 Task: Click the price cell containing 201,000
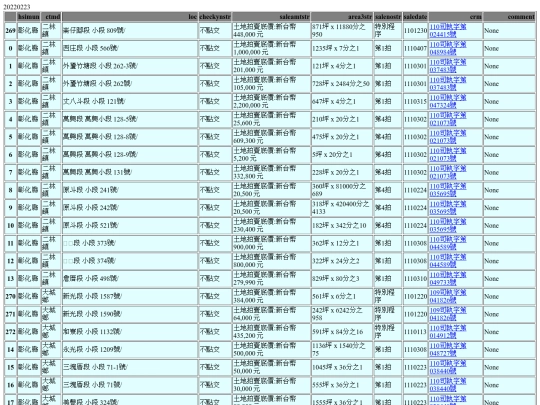point(271,66)
